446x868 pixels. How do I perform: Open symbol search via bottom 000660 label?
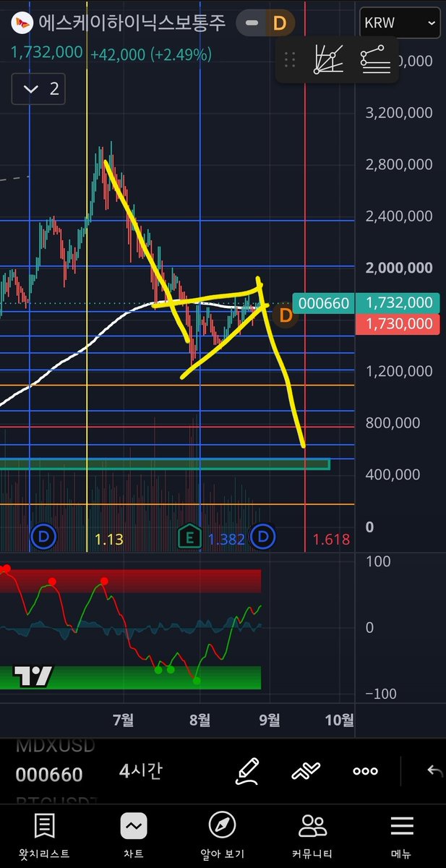coord(49,775)
